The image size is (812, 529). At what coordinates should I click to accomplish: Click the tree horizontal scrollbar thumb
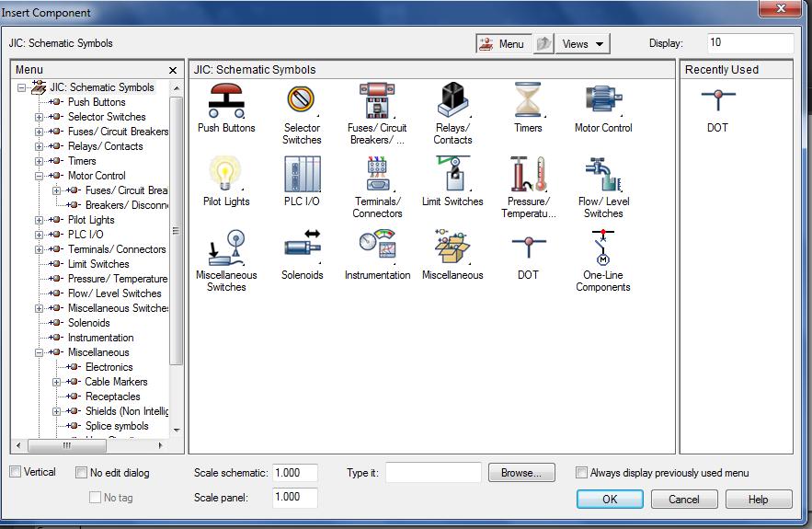[x=67, y=445]
